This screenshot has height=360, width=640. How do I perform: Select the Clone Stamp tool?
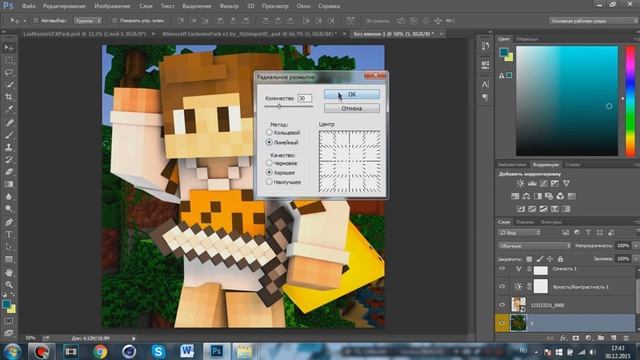9,147
